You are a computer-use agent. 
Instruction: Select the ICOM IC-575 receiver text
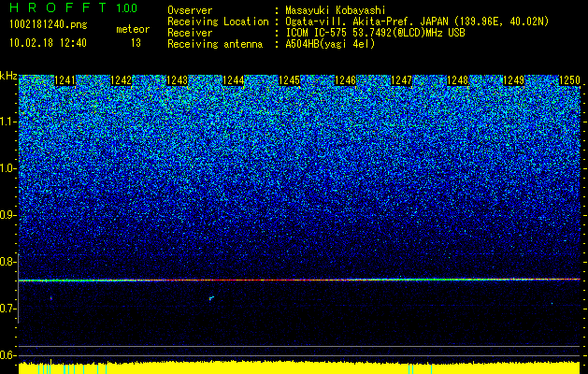pyautogui.click(x=376, y=33)
